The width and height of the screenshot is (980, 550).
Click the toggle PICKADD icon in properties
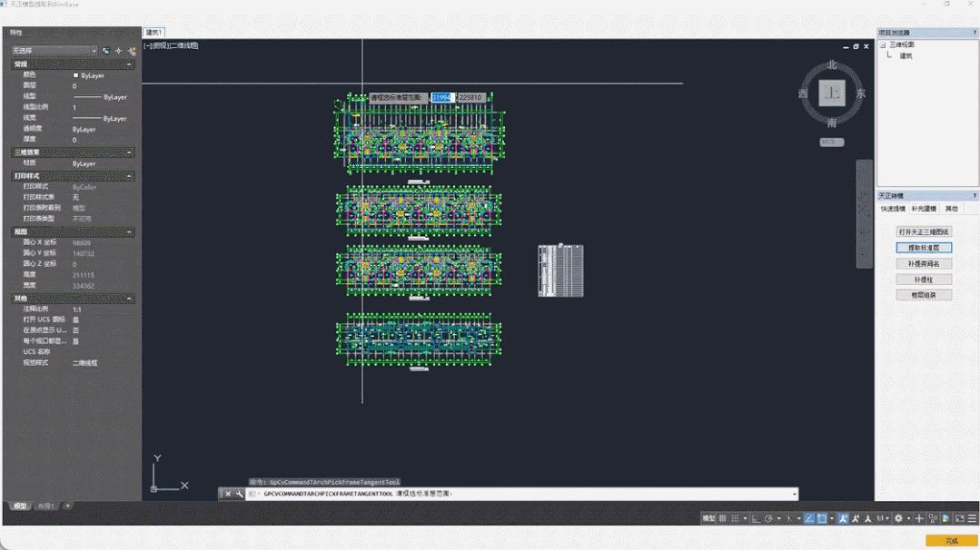click(x=105, y=51)
